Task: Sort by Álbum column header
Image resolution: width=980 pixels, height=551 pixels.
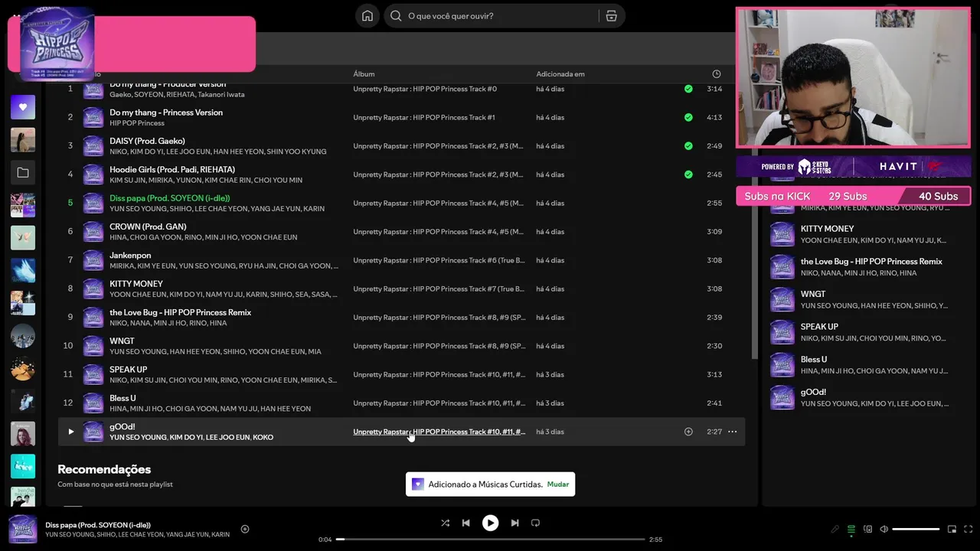Action: click(x=364, y=74)
